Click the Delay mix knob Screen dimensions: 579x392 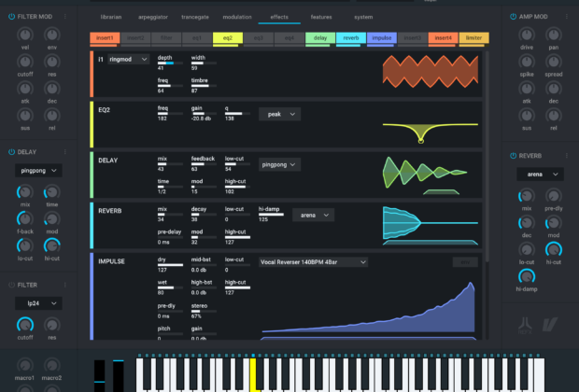pyautogui.click(x=25, y=192)
